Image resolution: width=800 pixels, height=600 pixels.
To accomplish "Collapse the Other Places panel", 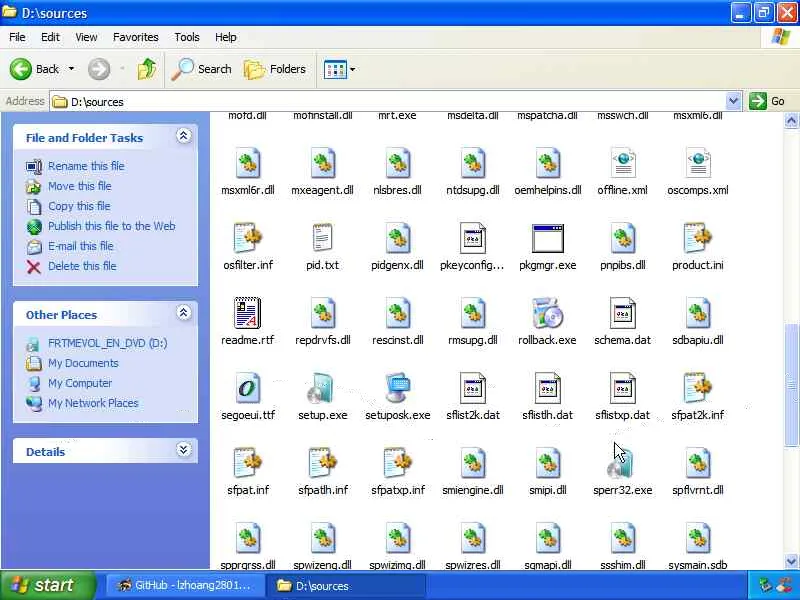I will click(184, 313).
